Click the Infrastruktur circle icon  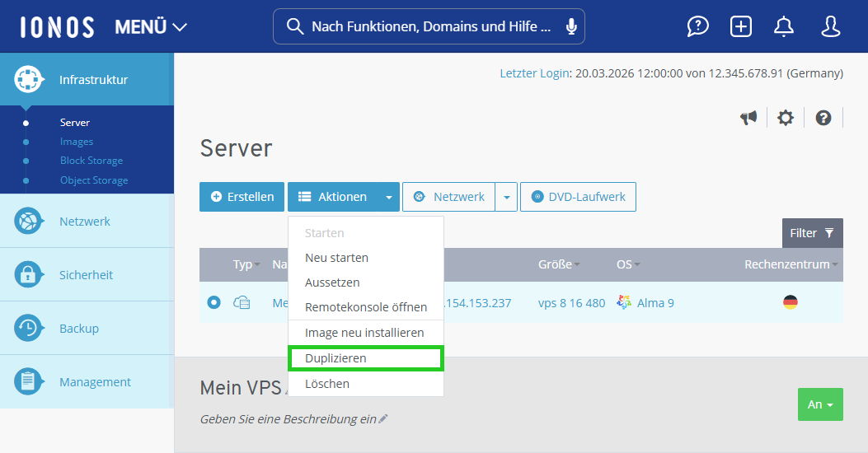coord(28,80)
